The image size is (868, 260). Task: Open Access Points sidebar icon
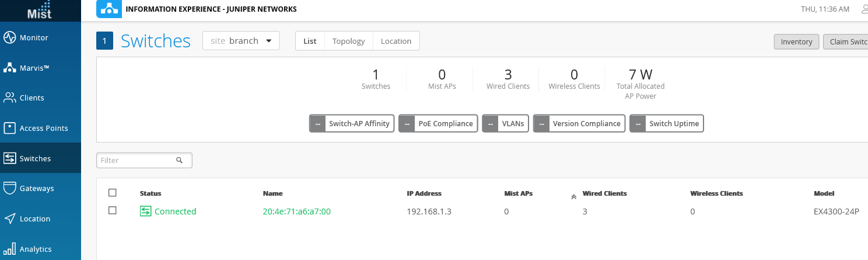[x=9, y=128]
